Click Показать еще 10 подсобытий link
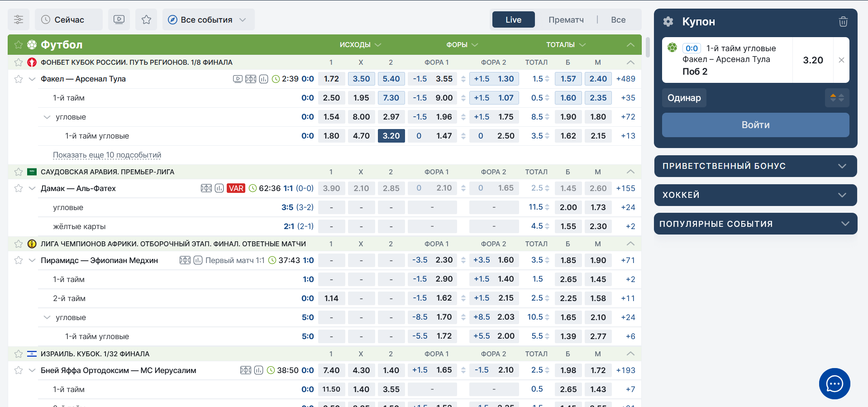868x407 pixels. pyautogui.click(x=107, y=155)
